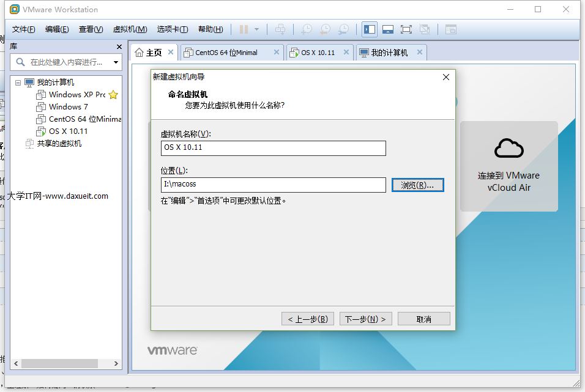Close the 主页 tab
Image resolution: width=585 pixels, height=392 pixels.
click(171, 52)
